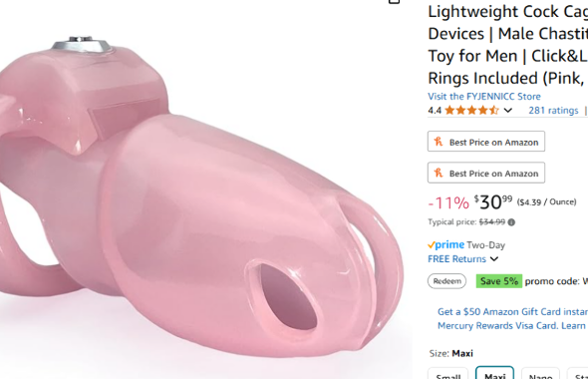This screenshot has height=379, width=588.
Task: Open the $50 Amazon Gift Card offer link
Action: point(512,312)
